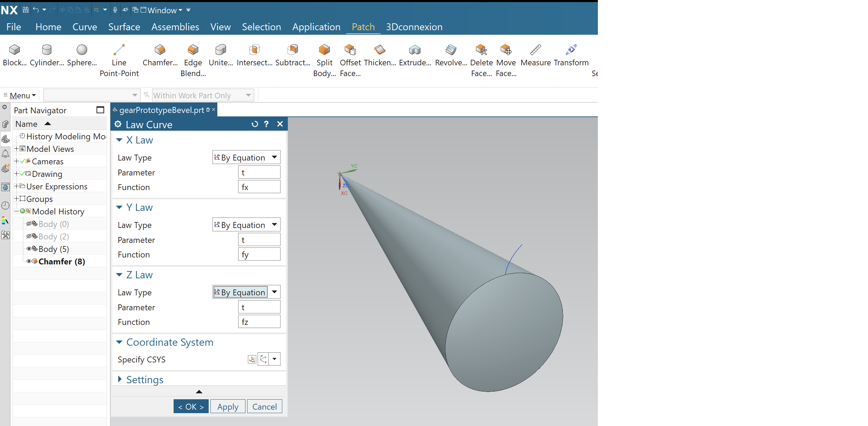868x426 pixels.
Task: Reset the Law Curve dialog
Action: [x=254, y=124]
